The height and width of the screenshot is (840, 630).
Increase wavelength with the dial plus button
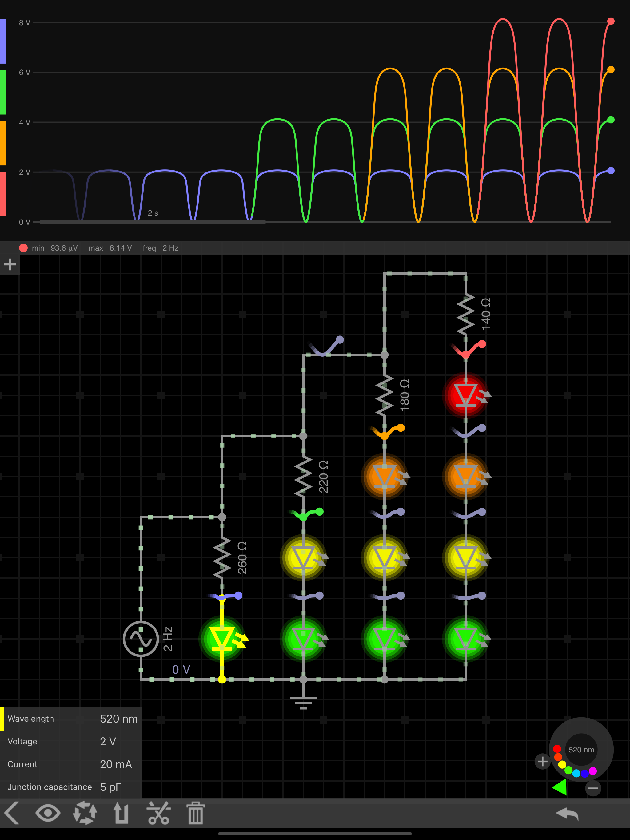coord(543,761)
